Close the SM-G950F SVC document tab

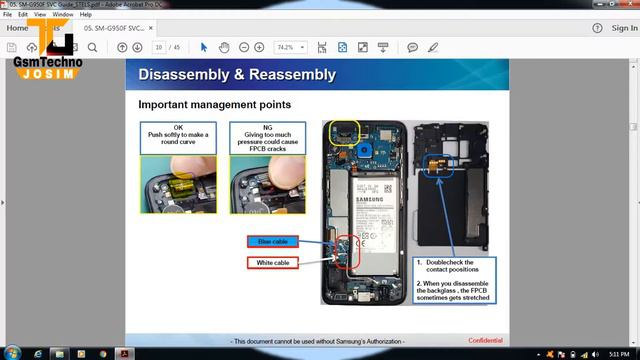pyautogui.click(x=151, y=28)
